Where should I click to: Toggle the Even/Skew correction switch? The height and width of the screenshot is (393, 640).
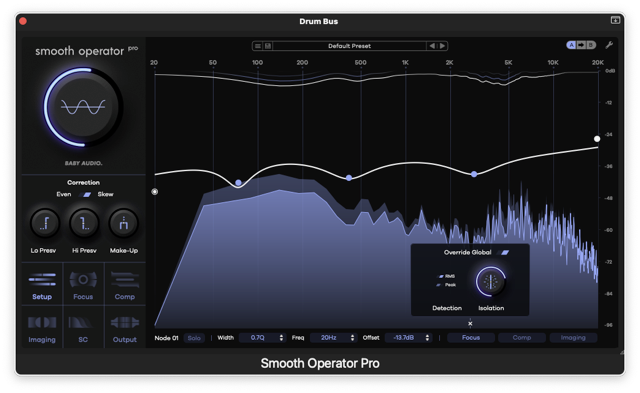[x=87, y=195]
